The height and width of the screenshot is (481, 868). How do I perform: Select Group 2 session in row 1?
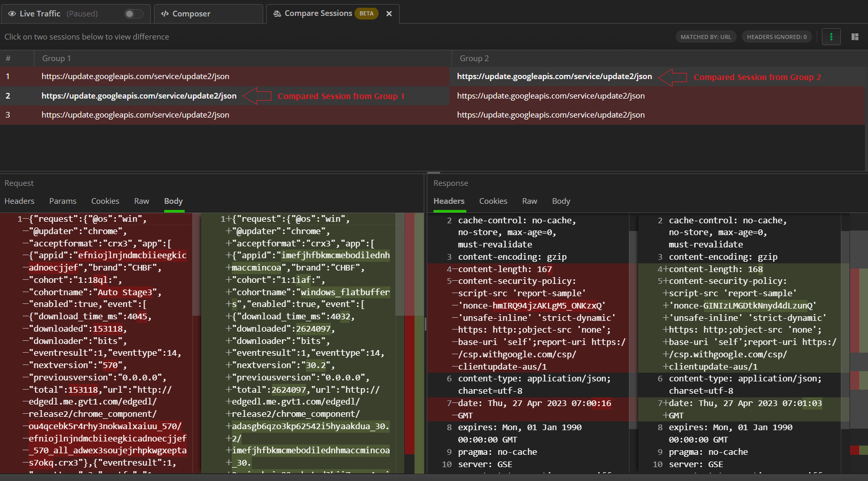[x=555, y=76]
